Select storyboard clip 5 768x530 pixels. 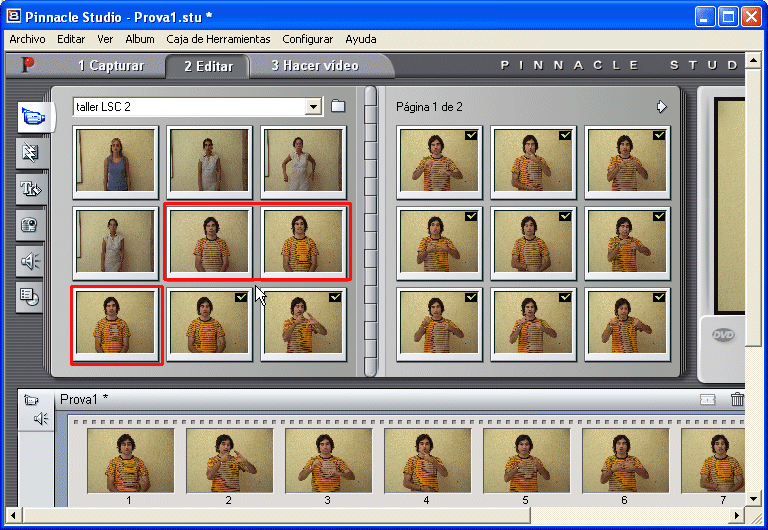(526, 460)
